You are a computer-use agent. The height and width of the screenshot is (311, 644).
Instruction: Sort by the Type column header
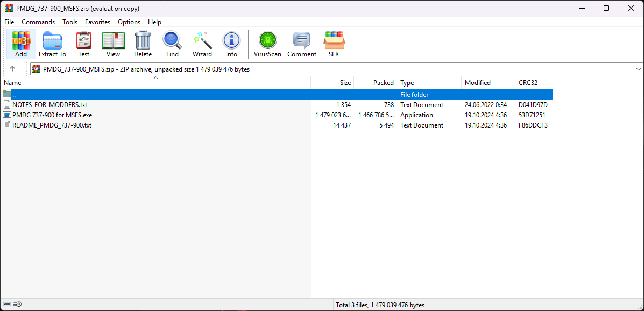[429, 82]
